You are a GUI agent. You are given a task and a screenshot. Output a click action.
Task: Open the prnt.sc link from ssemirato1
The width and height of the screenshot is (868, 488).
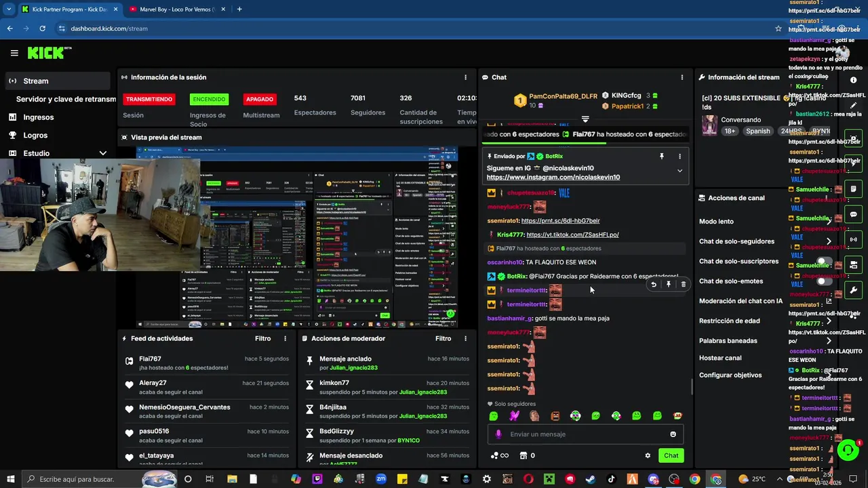[560, 221]
